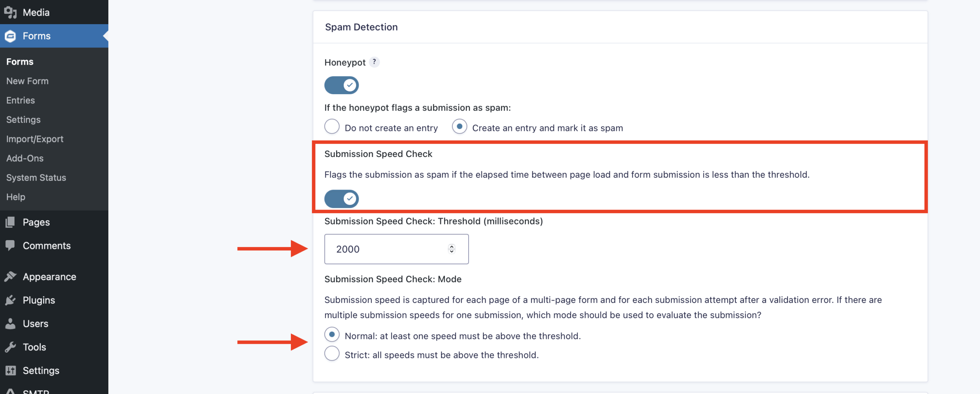Open the Media library icon in sidebar

(x=10, y=12)
